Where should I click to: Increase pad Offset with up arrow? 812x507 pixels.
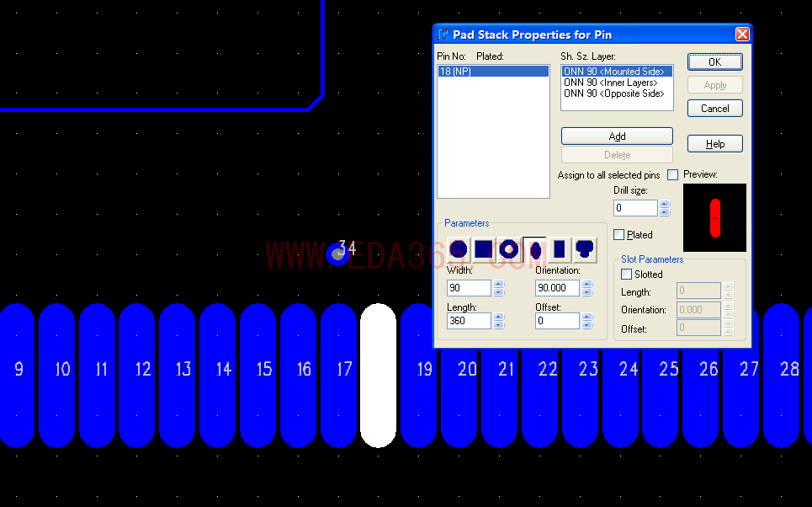pyautogui.click(x=586, y=317)
